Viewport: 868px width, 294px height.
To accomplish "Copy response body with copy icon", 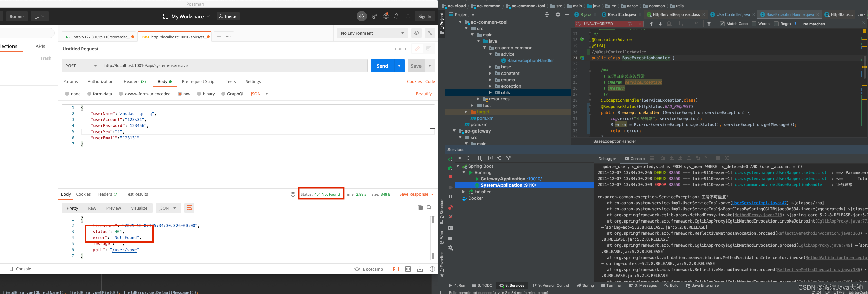I will (420, 207).
